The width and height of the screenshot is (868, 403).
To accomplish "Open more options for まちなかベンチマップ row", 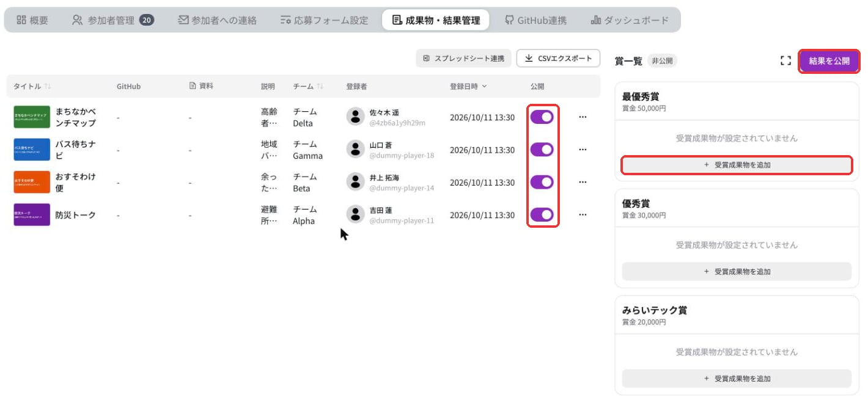I will click(583, 117).
